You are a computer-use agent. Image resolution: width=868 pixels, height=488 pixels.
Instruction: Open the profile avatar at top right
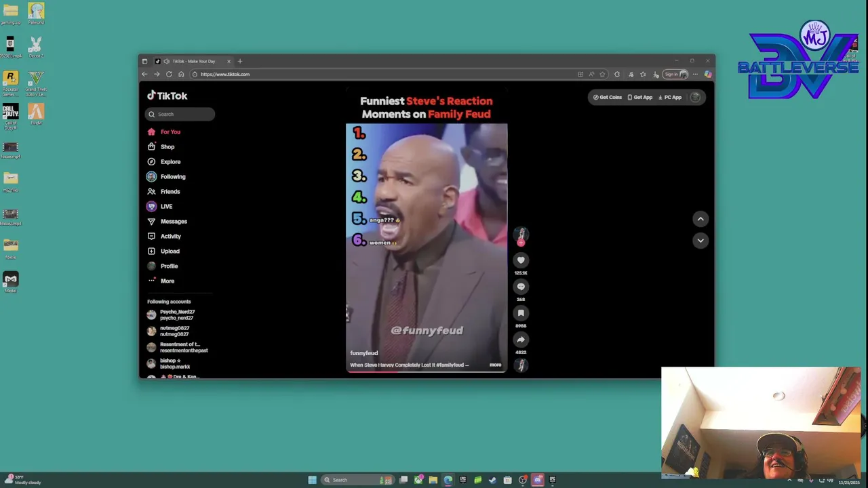point(695,98)
